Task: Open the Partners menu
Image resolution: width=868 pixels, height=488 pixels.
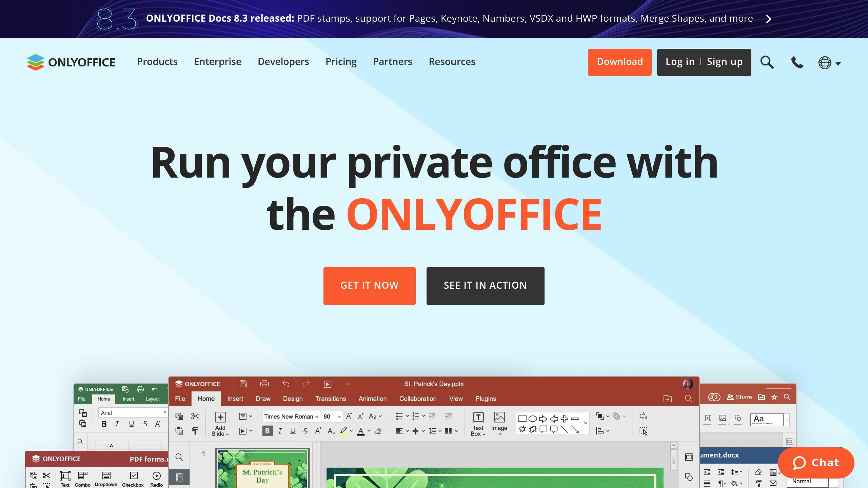Action: [393, 62]
